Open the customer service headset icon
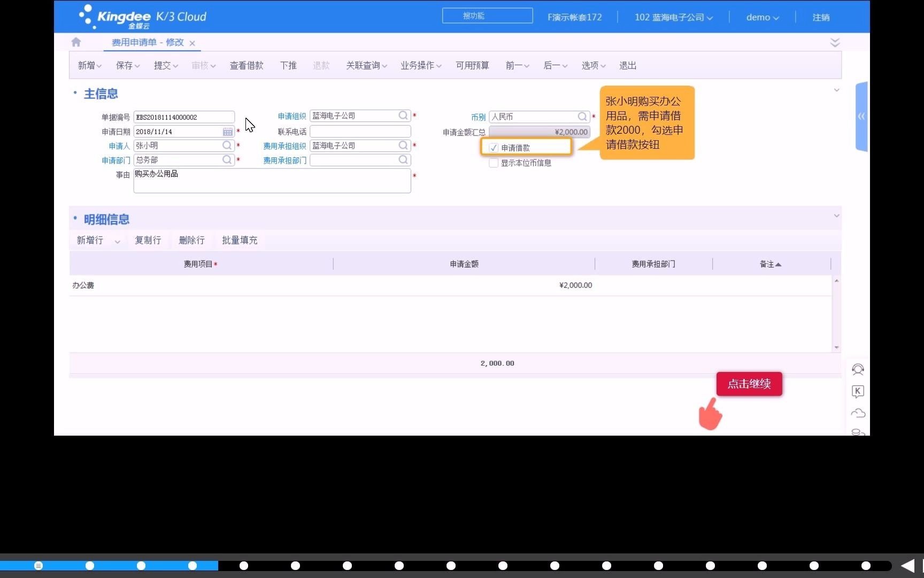 858,370
